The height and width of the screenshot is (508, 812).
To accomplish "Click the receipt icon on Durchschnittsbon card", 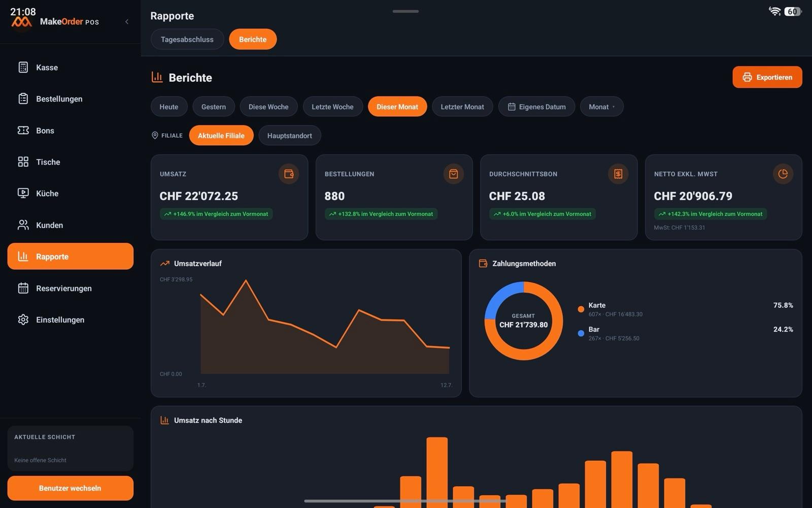I will coord(618,174).
